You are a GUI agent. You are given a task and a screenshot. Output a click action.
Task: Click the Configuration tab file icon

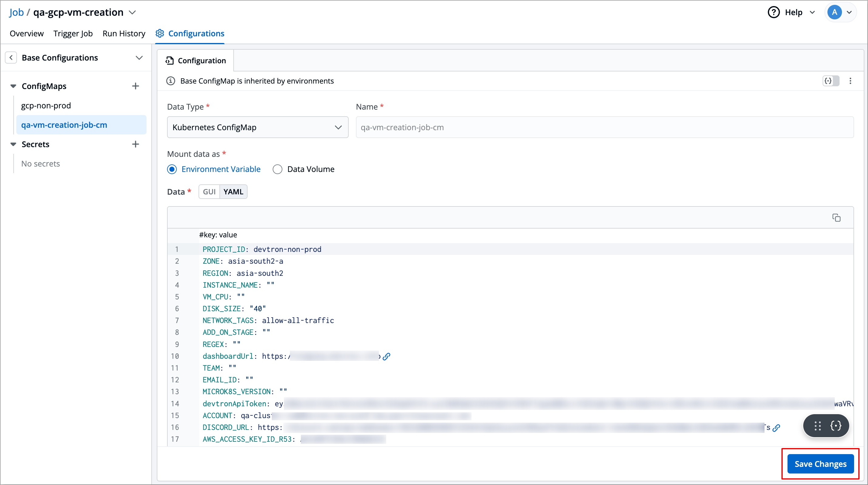click(169, 61)
